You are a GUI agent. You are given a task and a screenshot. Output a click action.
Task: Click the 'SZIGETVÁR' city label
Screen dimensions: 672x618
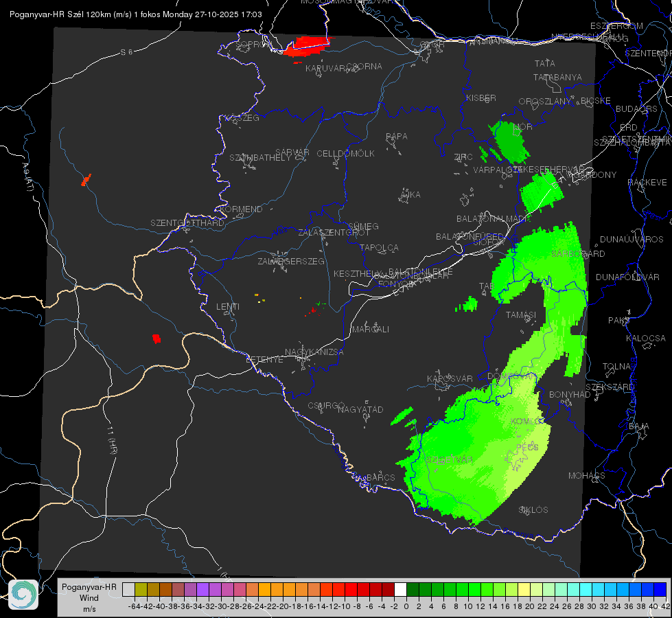pyautogui.click(x=450, y=460)
